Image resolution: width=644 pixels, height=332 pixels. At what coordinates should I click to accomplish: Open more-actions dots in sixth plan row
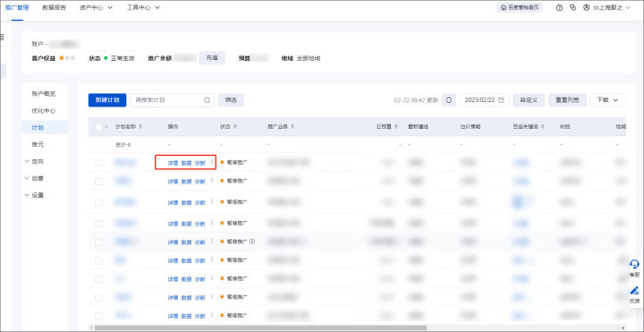click(x=212, y=260)
